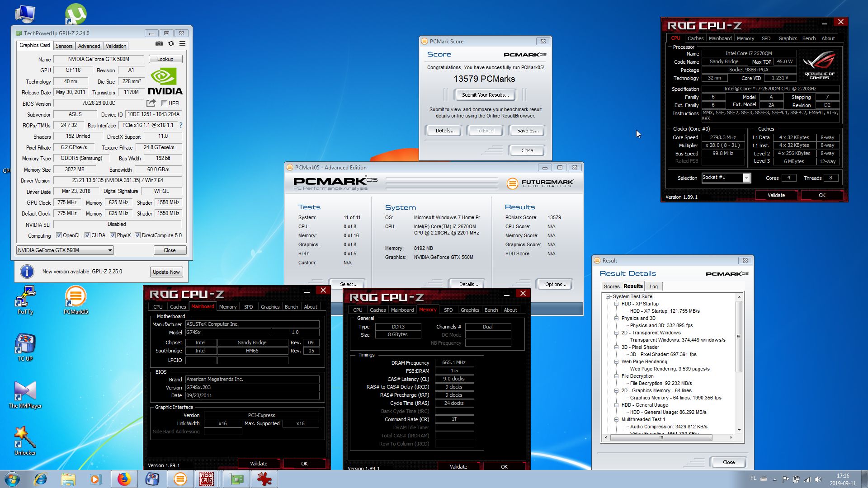Viewport: 868px width, 488px height.
Task: Open the PCMark05 desktop shortcut
Action: [75, 300]
